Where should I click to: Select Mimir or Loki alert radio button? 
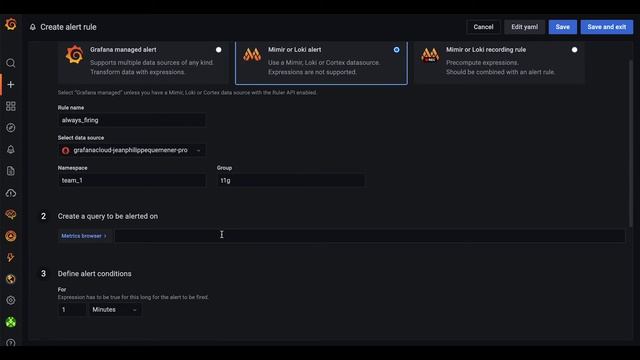(397, 50)
